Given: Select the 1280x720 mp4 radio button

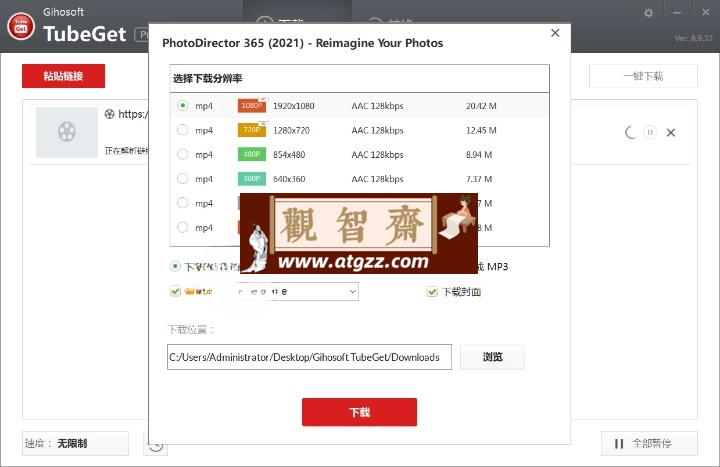Looking at the screenshot, I should coord(182,130).
